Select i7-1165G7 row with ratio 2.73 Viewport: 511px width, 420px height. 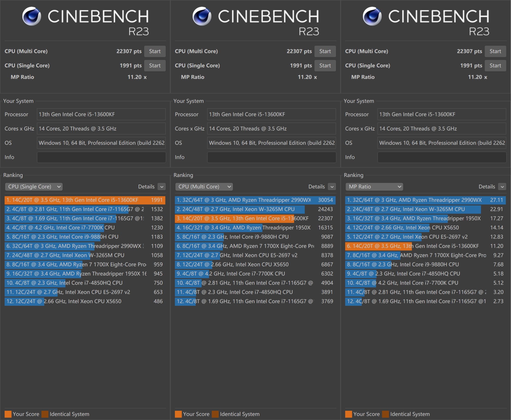pyautogui.click(x=425, y=301)
